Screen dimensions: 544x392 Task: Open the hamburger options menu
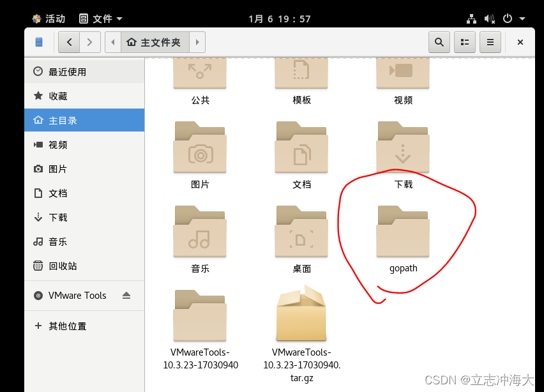click(490, 42)
